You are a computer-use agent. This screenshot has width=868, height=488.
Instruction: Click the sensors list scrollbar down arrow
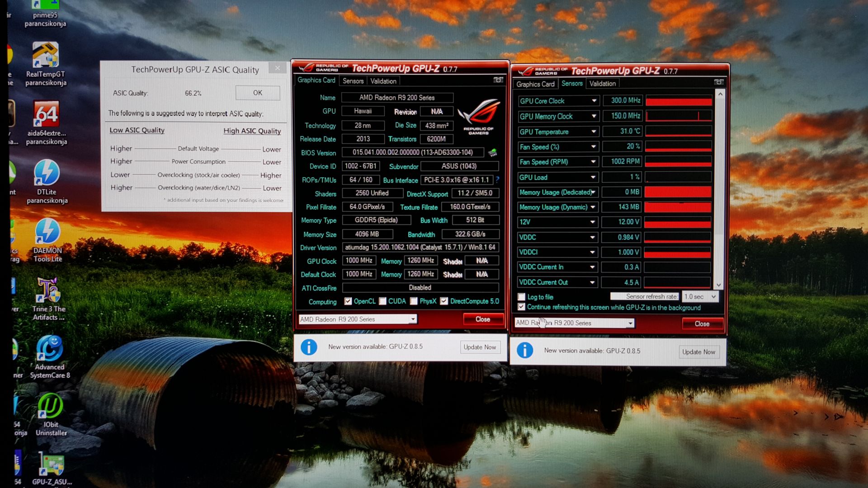(719, 285)
